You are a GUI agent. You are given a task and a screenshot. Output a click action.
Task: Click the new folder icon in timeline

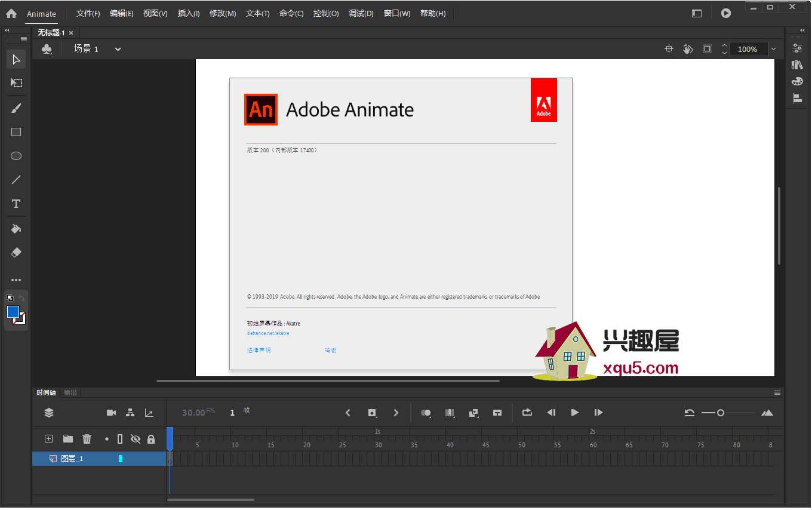[x=68, y=439]
